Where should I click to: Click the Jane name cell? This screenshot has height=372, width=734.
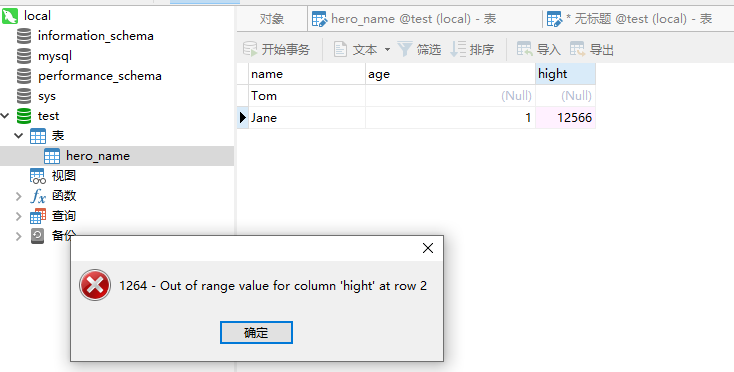307,117
